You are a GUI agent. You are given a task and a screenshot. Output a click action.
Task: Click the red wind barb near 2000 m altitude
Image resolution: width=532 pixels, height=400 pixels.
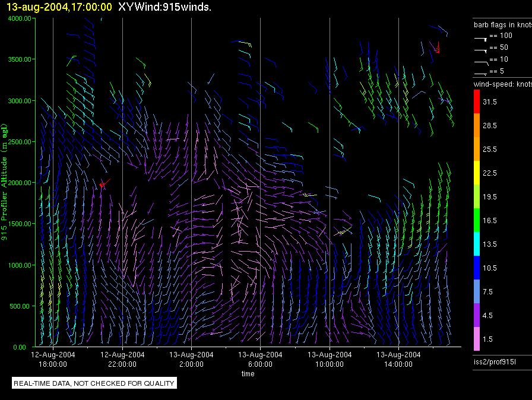(104, 183)
